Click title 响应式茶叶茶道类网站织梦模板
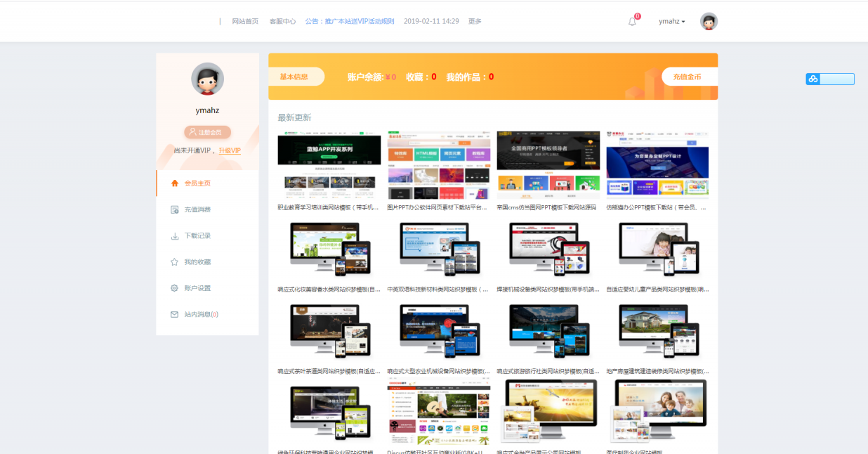Viewport: 868px width, 454px height. (x=329, y=371)
